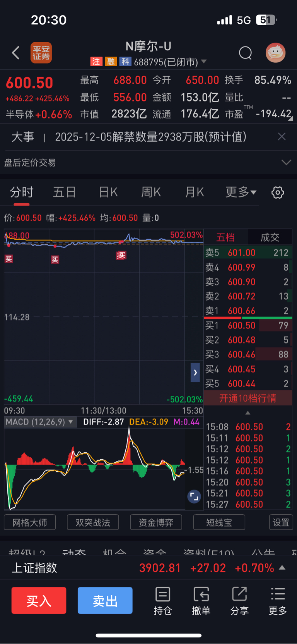Tap the 15:27 trade record row
297x644 pixels.
tap(248, 504)
